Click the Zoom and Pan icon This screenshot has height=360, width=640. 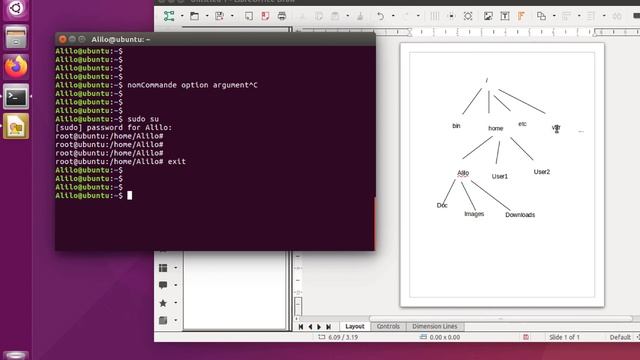pyautogui.click(x=468, y=16)
